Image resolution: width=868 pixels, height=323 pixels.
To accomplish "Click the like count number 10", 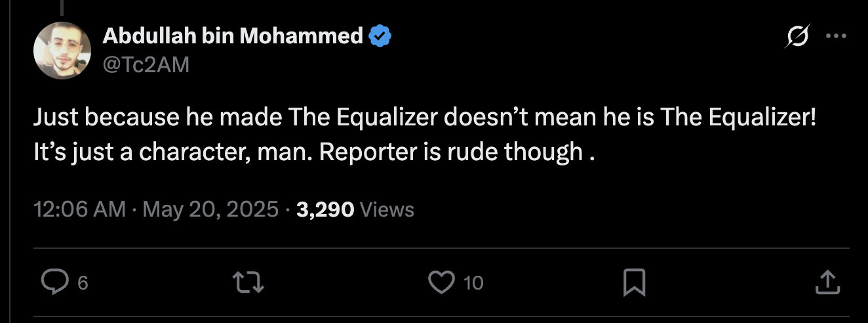I will [x=473, y=283].
